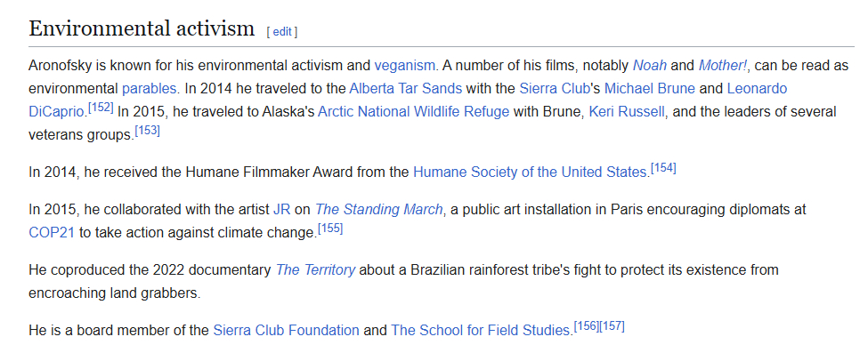This screenshot has height=361, width=868.
Task: Click the edit link beside Environmental activism
Action: click(x=281, y=32)
